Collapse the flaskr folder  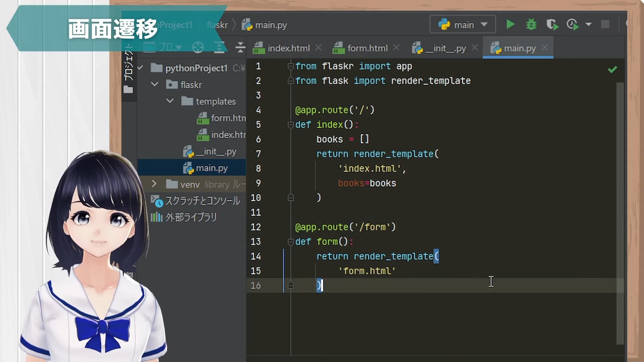(x=155, y=84)
